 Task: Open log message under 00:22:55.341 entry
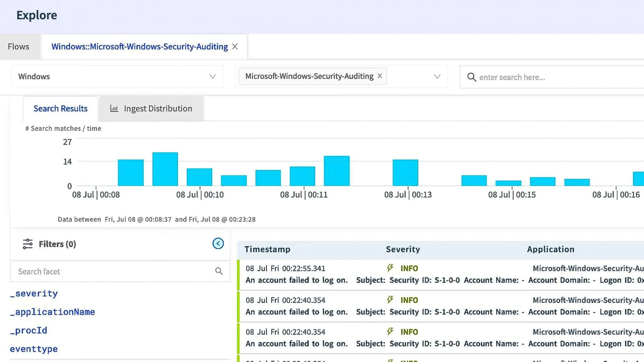[x=444, y=280]
